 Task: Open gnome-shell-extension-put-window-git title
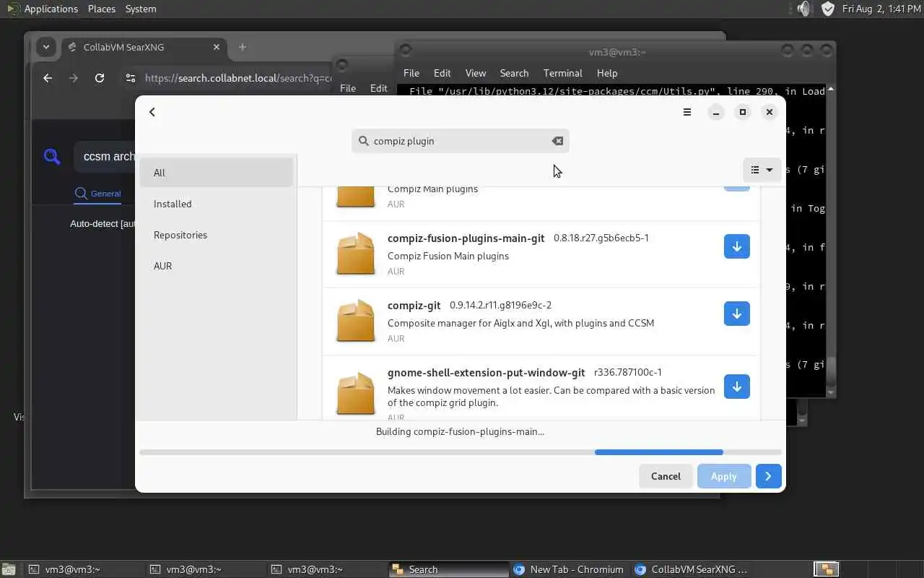(x=486, y=372)
